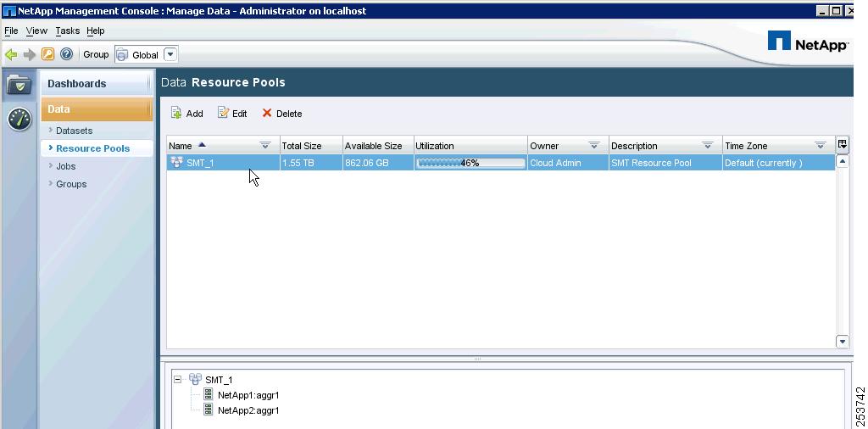
Task: Click the gray forward arrow icon
Action: pos(30,54)
